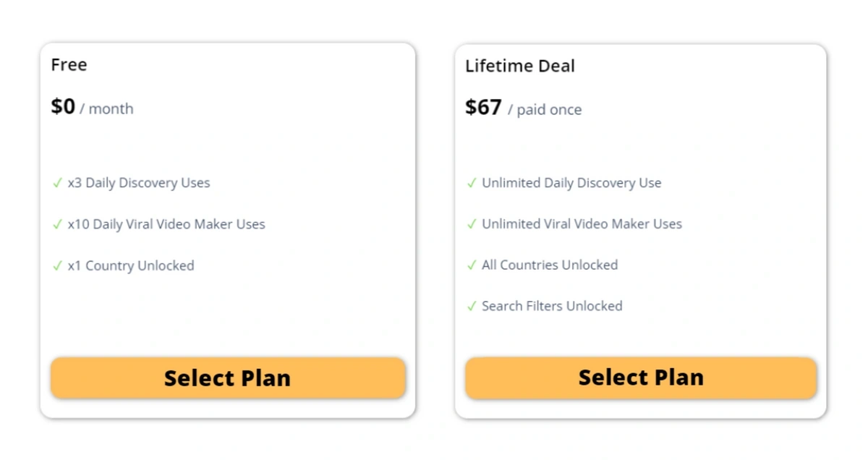Click Unlimited Daily Discovery Use text
The width and height of the screenshot is (868, 460).
(571, 183)
